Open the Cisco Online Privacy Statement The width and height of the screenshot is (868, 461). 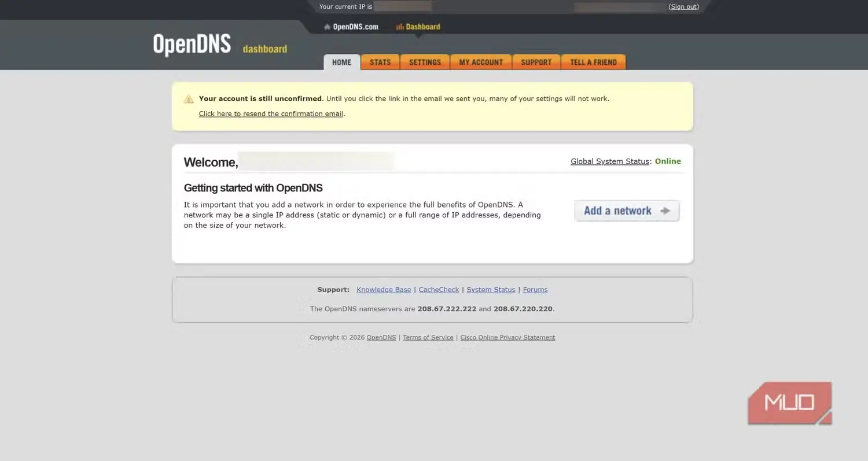pyautogui.click(x=507, y=338)
